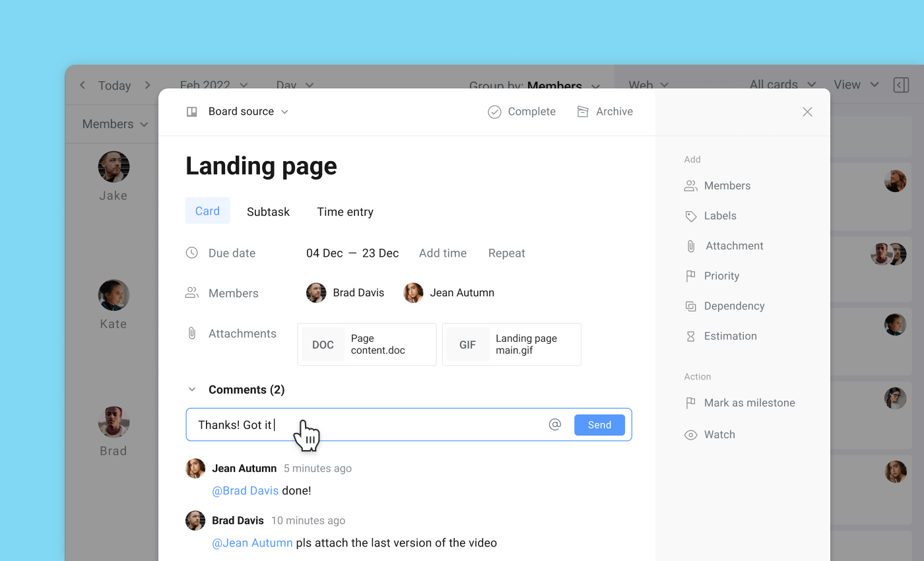Click the Watch eye icon

click(690, 434)
